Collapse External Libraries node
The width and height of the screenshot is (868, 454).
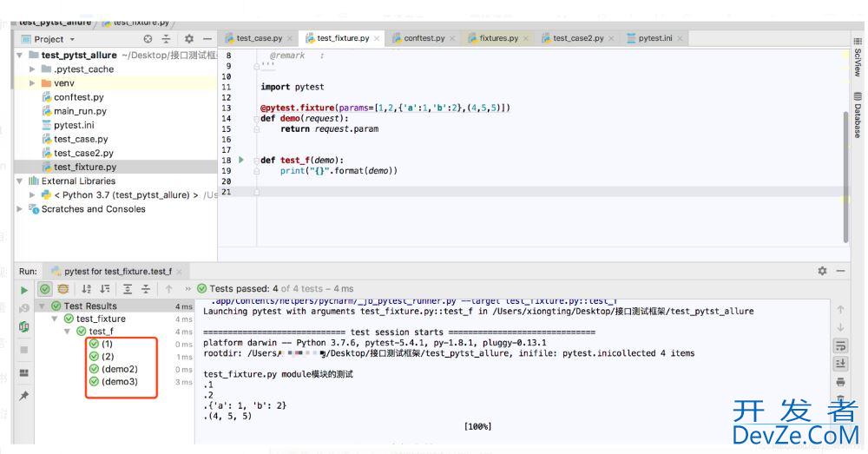20,181
